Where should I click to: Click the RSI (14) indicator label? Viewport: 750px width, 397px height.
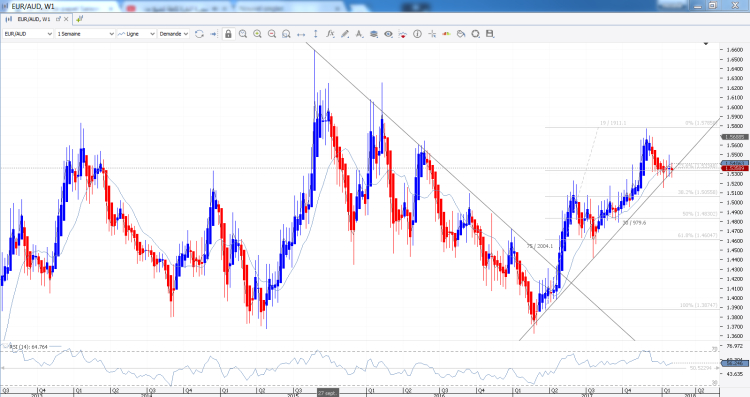coord(29,346)
